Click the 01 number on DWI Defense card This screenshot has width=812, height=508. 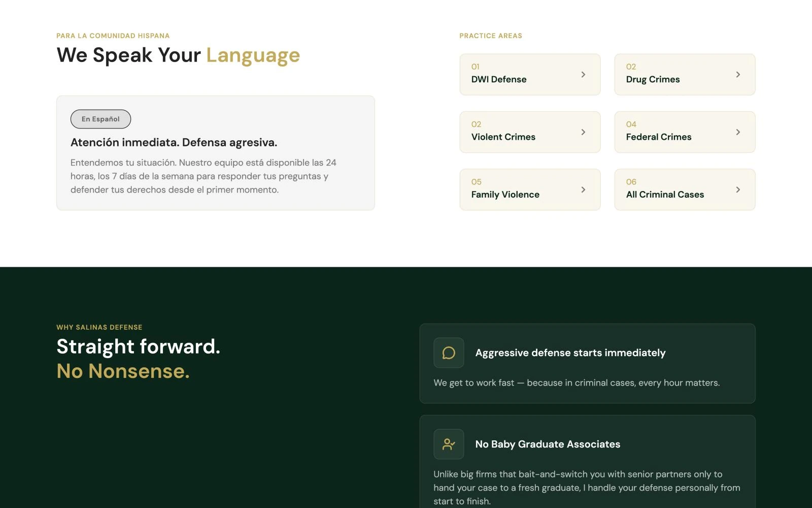click(476, 67)
